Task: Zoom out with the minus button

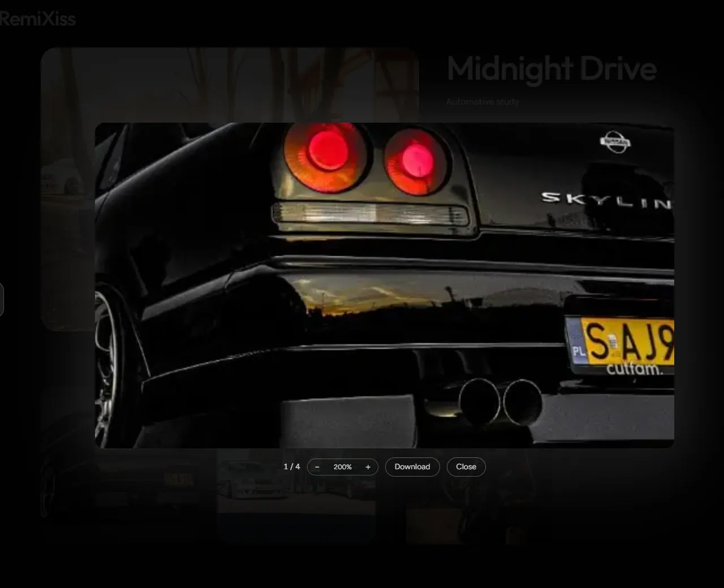Action: coord(317,467)
